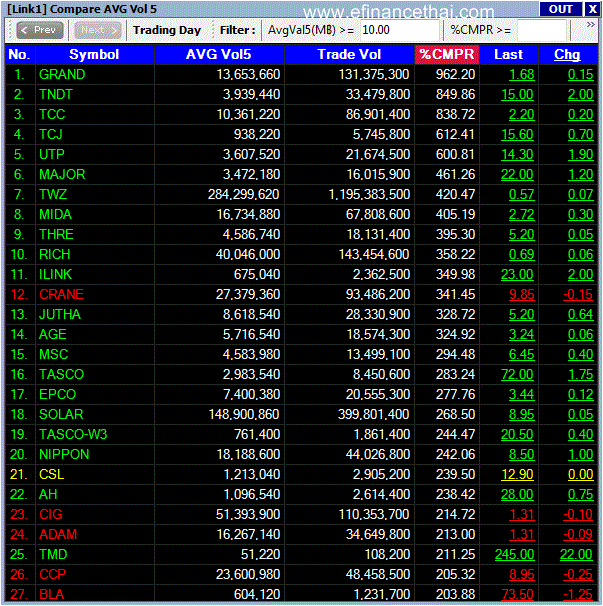603x606 pixels.
Task: Click CSL last price 12.90
Action: [517, 475]
